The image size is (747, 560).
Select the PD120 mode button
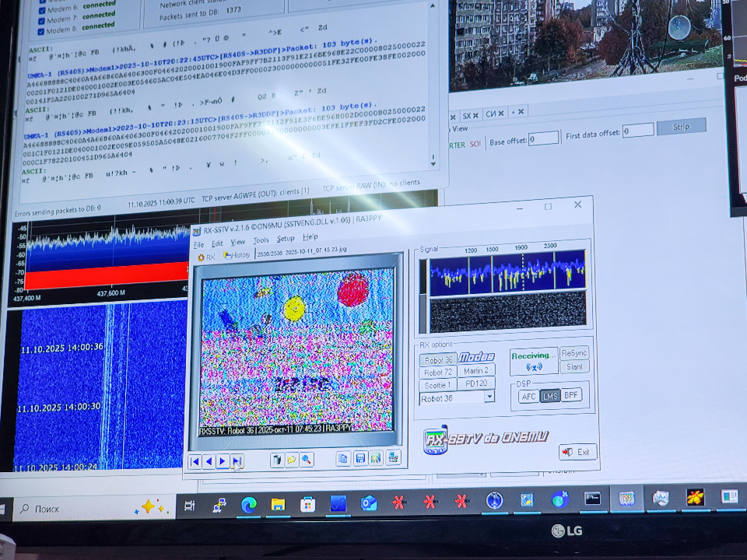(476, 383)
